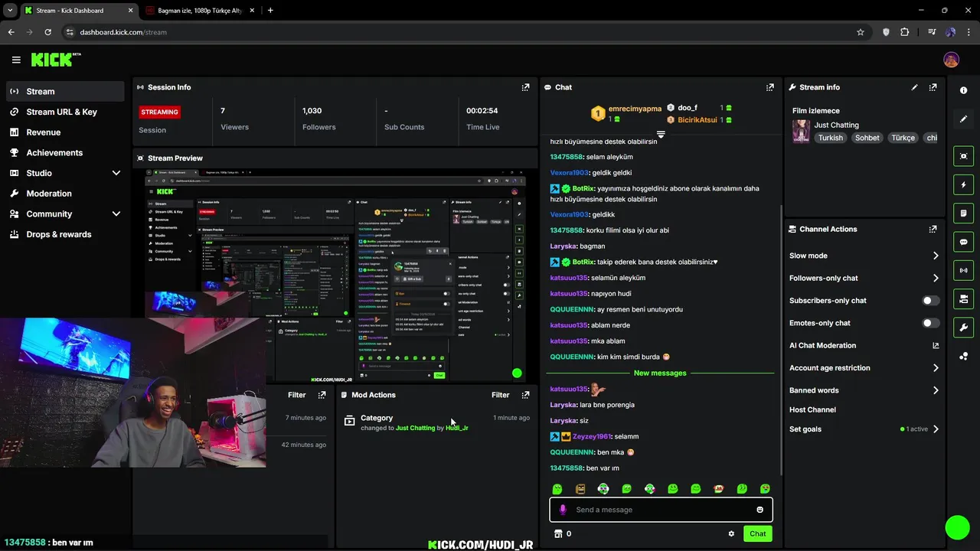The height and width of the screenshot is (551, 980).
Task: Click the Turkish tag chip
Action: coord(830,138)
